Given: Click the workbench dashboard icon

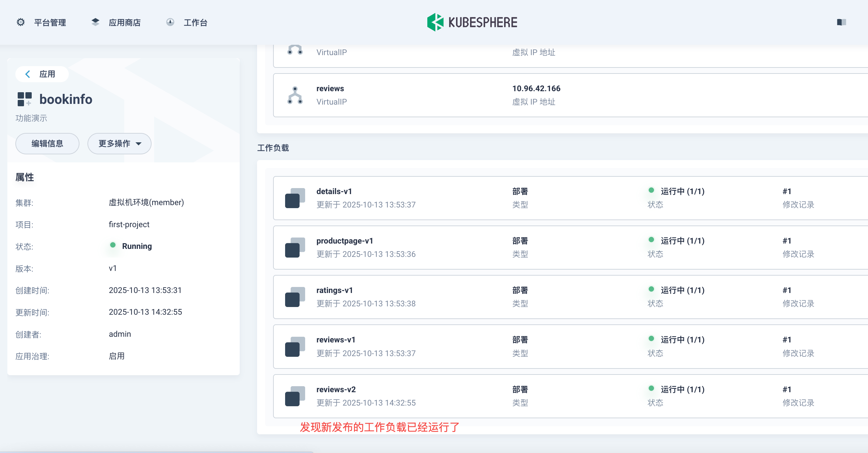Looking at the screenshot, I should (x=170, y=22).
